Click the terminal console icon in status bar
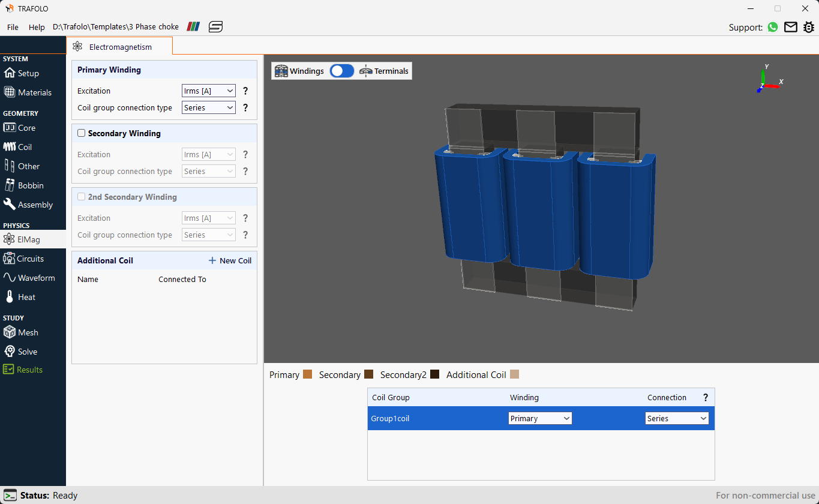Screen dimensions: 819x504 (10, 496)
